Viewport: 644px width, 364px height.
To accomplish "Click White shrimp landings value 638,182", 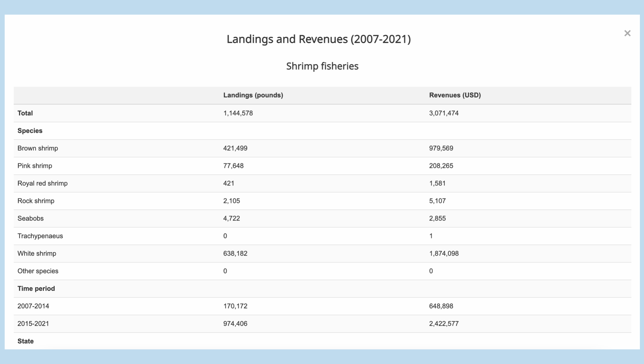I will (x=235, y=254).
